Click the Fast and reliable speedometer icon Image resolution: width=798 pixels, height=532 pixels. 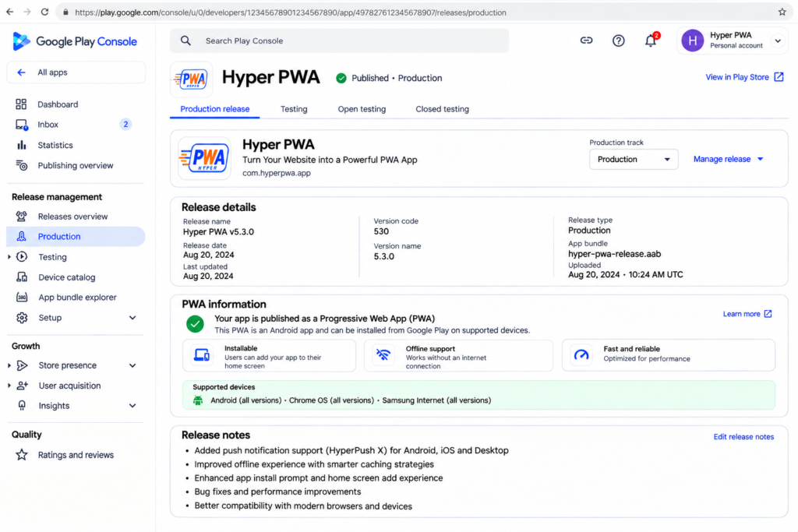[x=581, y=354]
